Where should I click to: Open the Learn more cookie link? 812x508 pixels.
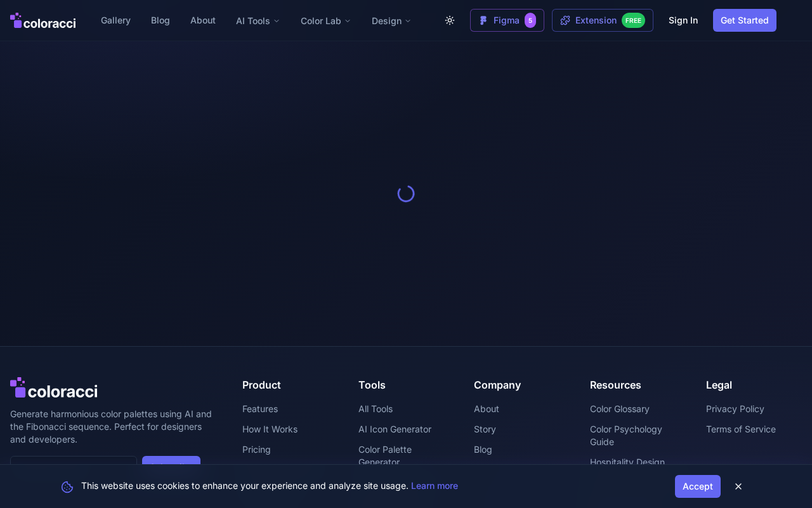(435, 486)
